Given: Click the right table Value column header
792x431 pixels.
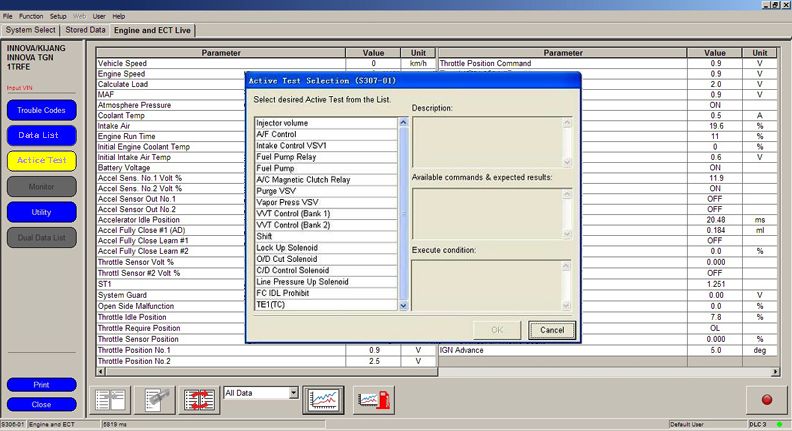Looking at the screenshot, I should coord(714,53).
